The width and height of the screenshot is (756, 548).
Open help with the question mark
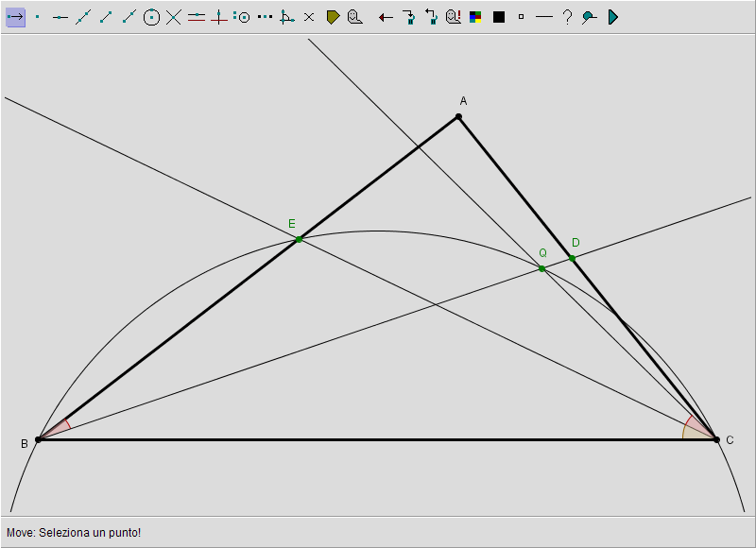click(567, 17)
